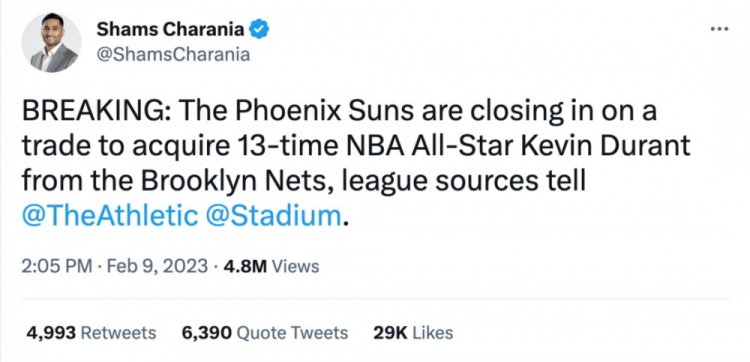This screenshot has width=750, height=362.
Task: Show the 6,390 Quote Tweets list
Action: coord(265,333)
